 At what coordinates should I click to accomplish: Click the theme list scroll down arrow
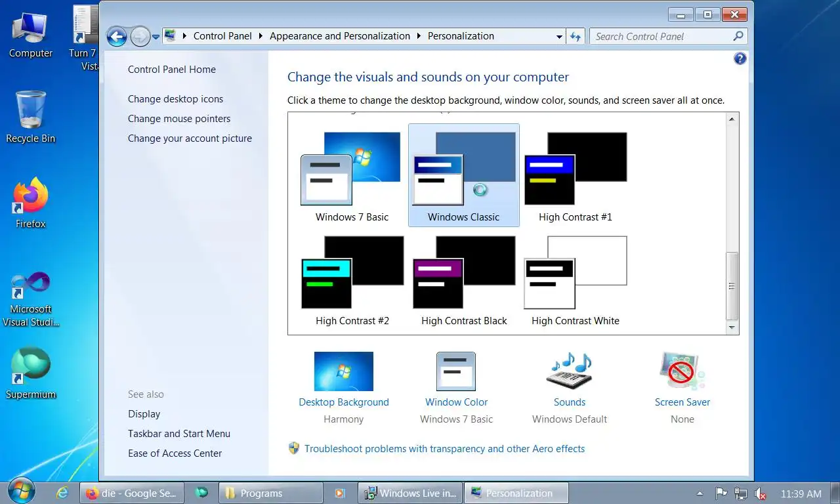click(732, 327)
